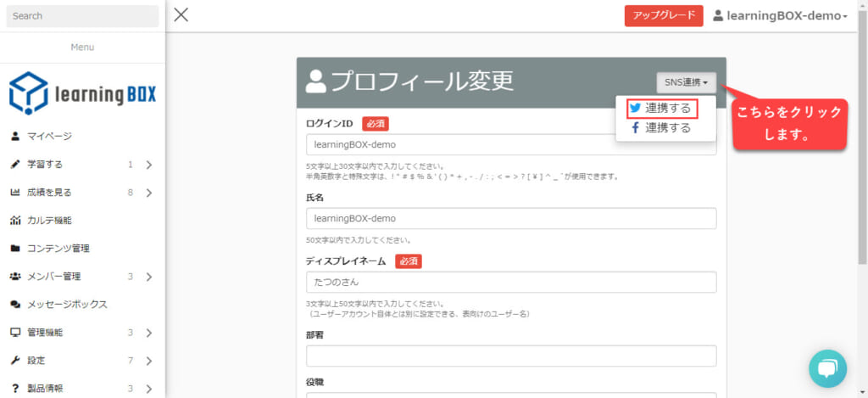Click the learningBOX logo in sidebar
The image size is (868, 398).
pyautogui.click(x=82, y=93)
